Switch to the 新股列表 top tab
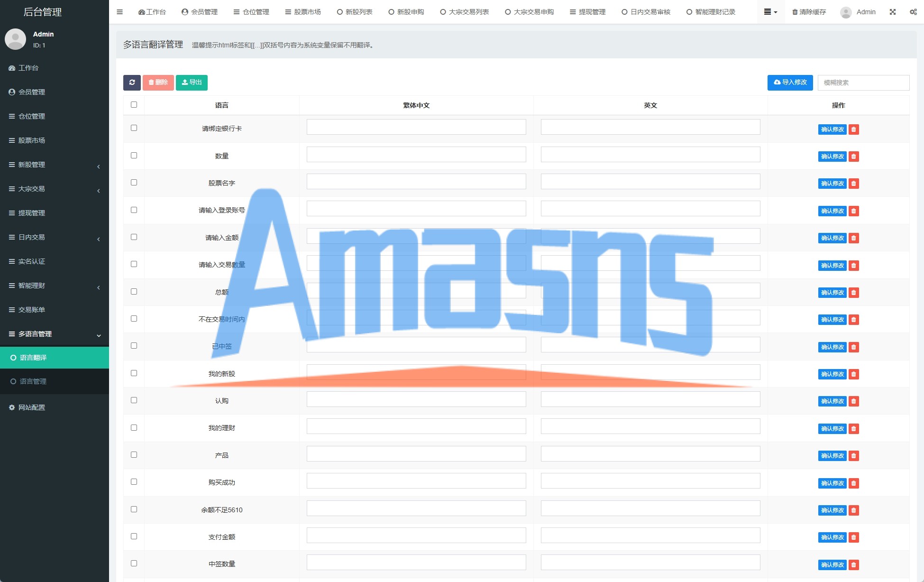 (x=355, y=12)
